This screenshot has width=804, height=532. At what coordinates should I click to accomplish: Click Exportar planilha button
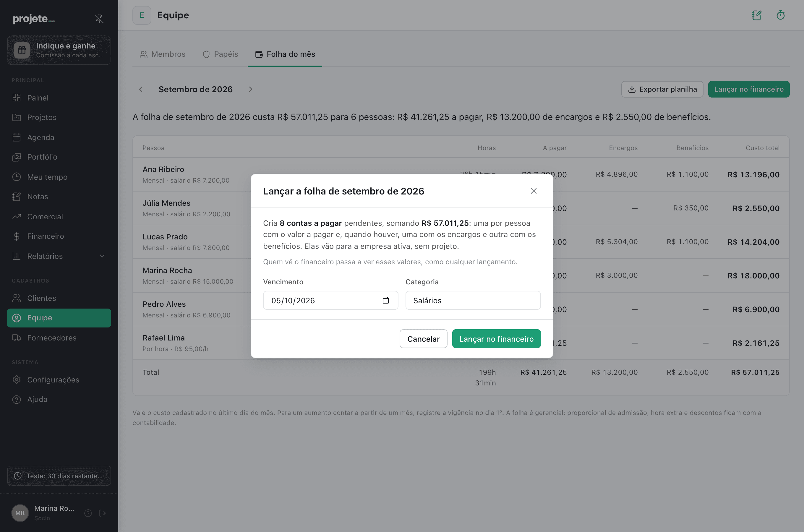pos(662,89)
